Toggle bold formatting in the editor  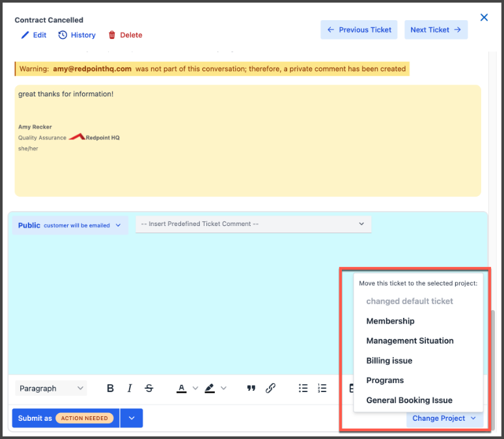[x=110, y=388]
